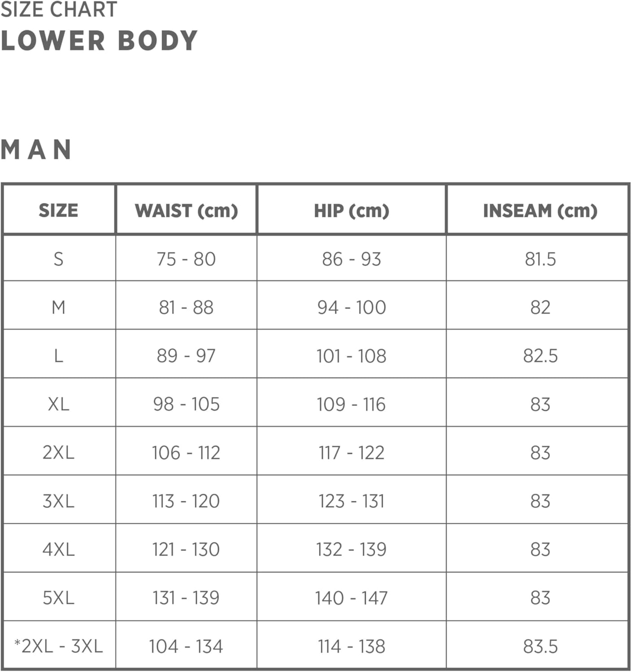Click hip value 109 - 116
Viewport: 632px width, 672px height.
coord(351,404)
